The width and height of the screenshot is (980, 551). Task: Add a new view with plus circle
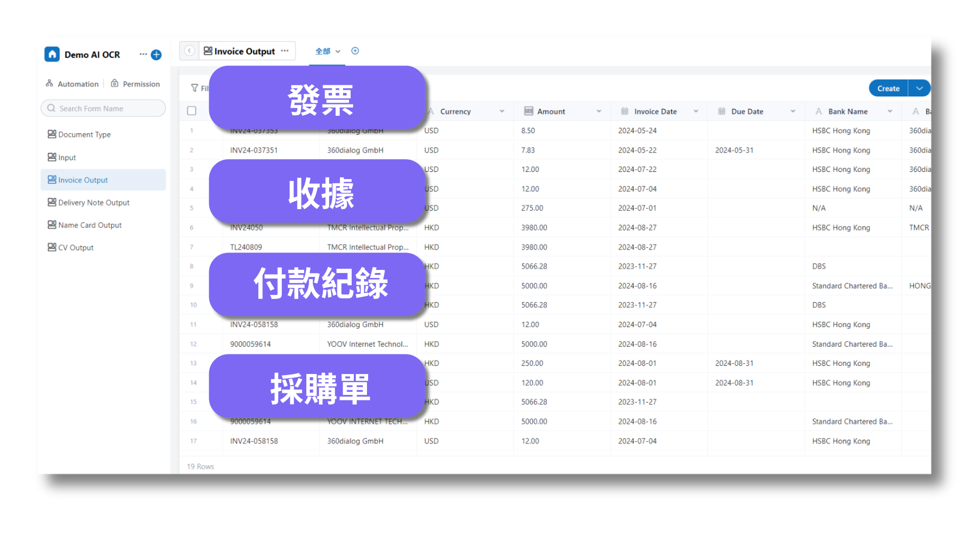(355, 51)
